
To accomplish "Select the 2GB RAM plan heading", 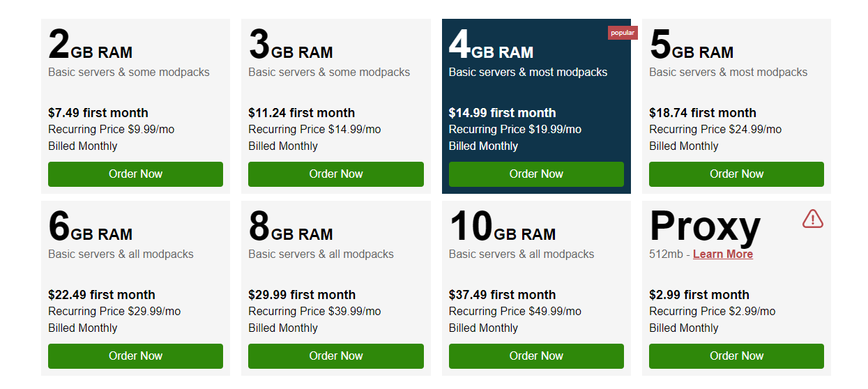I will (90, 46).
